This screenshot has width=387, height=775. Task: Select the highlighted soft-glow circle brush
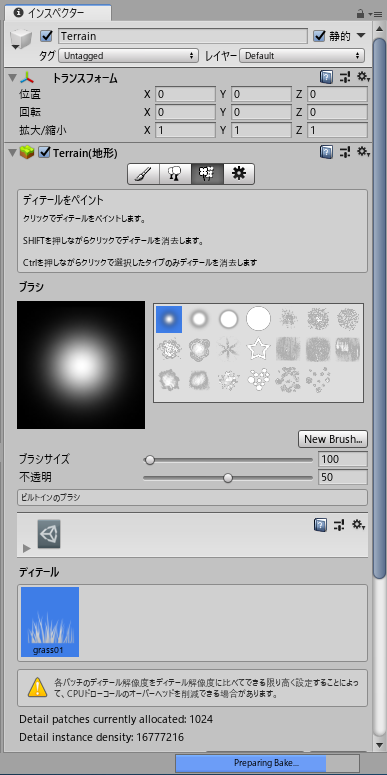(169, 319)
